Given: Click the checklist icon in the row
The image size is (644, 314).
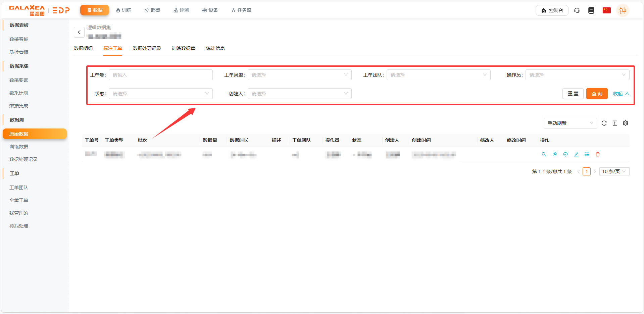Looking at the screenshot, I should (587, 154).
